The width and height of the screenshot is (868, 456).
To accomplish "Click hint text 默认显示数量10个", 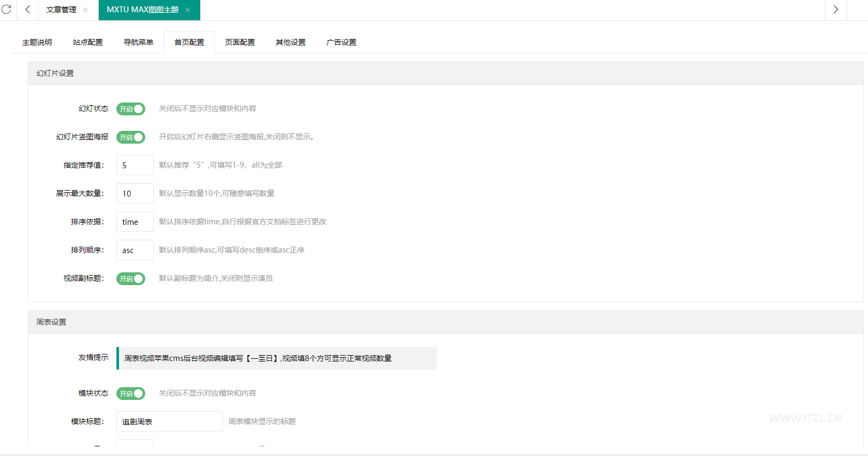I will point(217,193).
